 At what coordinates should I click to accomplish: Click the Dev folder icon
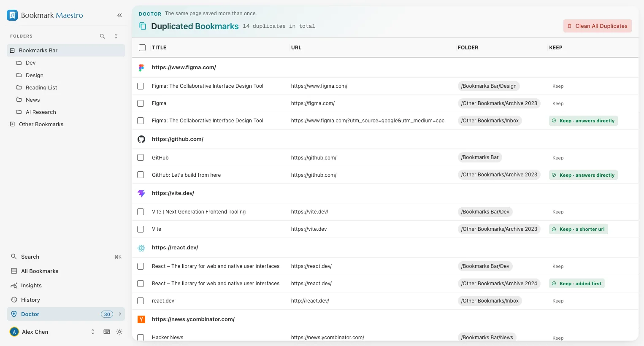click(19, 63)
